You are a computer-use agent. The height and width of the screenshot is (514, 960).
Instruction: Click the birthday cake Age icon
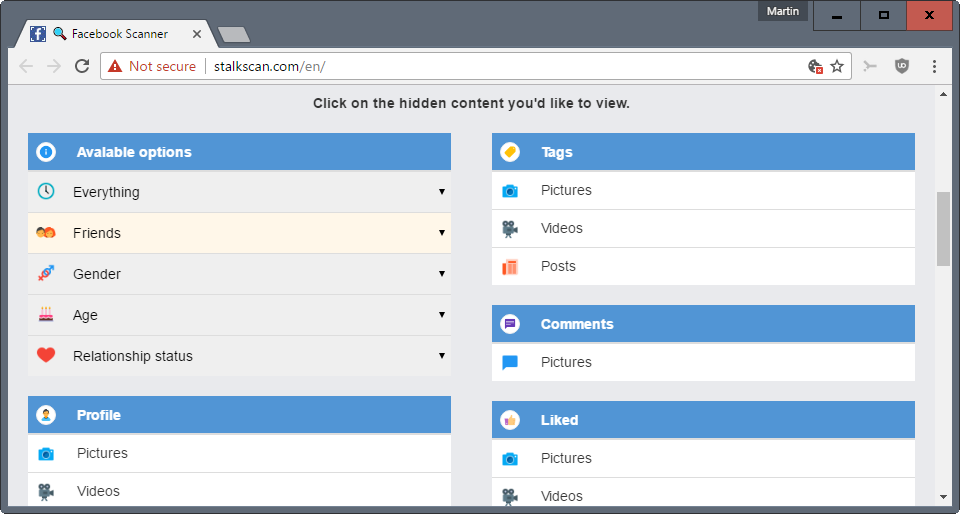46,315
